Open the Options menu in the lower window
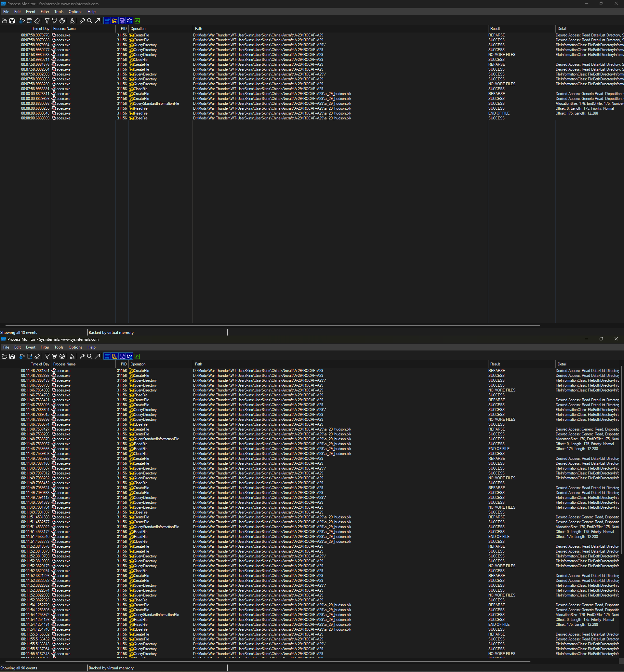The image size is (624, 672). [75, 347]
